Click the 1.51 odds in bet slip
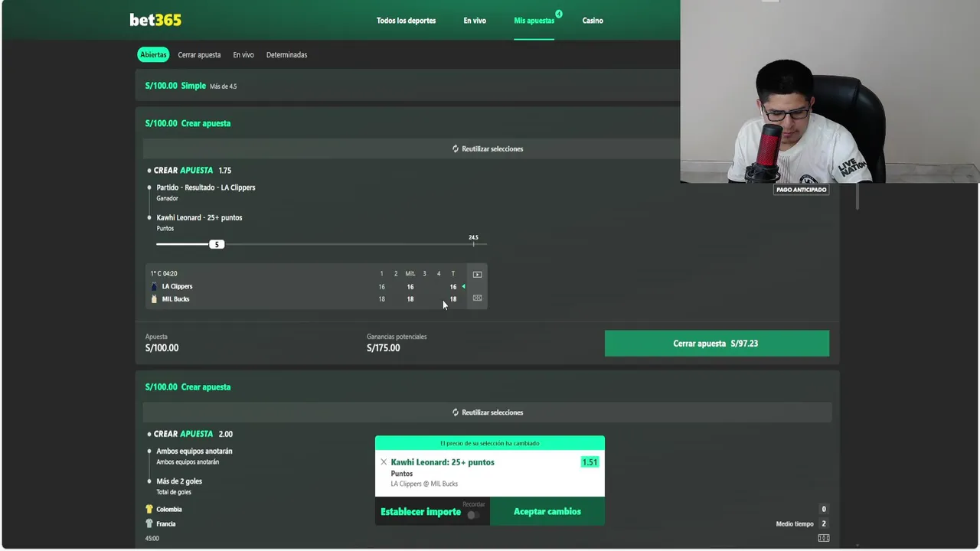Screen dimensions: 980x551 590,462
